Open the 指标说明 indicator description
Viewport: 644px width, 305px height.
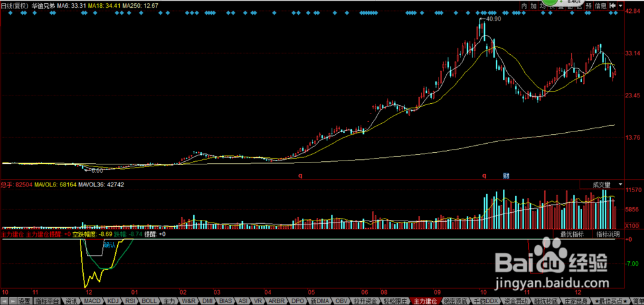609,234
